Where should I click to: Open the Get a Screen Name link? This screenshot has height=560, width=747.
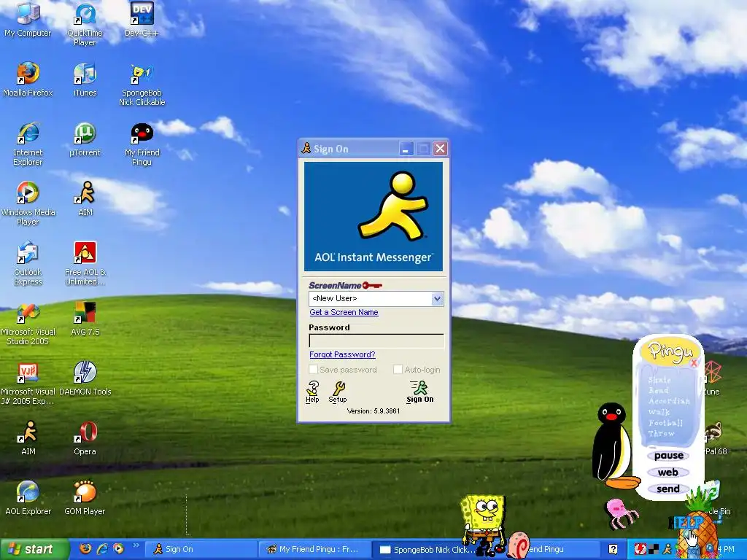point(344,312)
